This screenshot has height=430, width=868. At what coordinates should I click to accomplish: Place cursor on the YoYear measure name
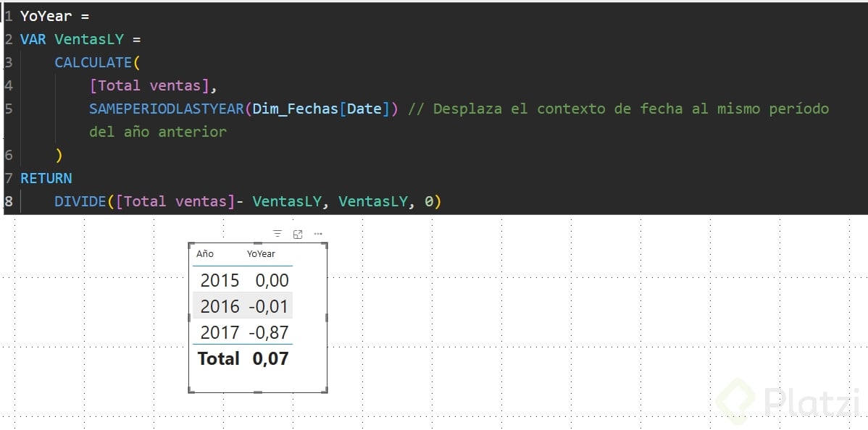click(x=46, y=16)
